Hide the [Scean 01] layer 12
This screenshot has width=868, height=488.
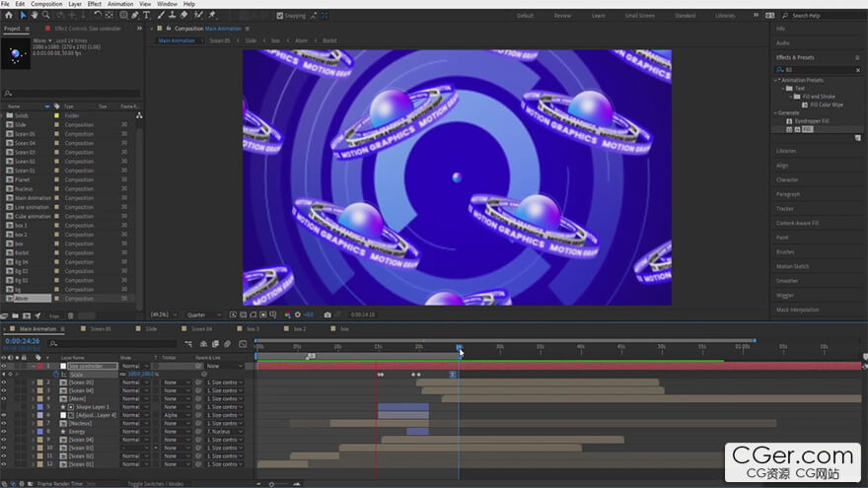click(x=4, y=464)
